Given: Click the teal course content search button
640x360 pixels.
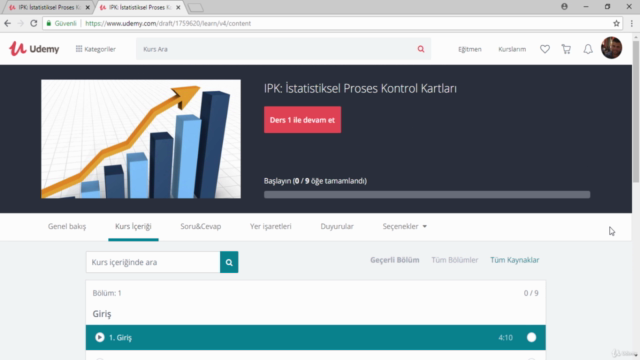Looking at the screenshot, I should click(229, 262).
